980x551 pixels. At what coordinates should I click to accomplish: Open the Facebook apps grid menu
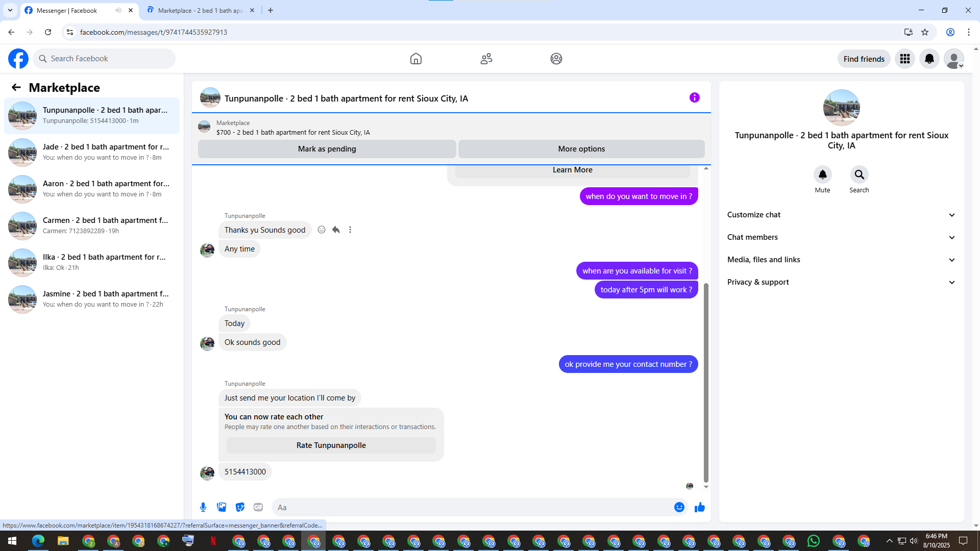904,59
